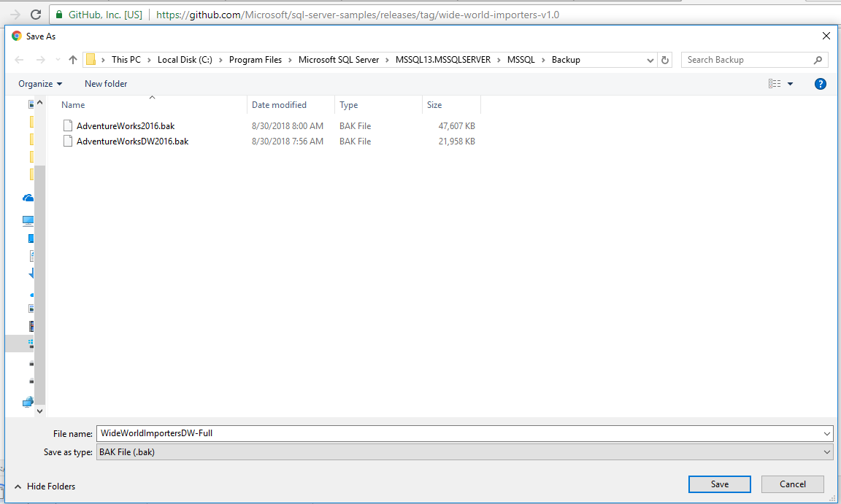
Task: Navigate to MSSQL13.MSSQLSERVER in path
Action: click(x=443, y=60)
